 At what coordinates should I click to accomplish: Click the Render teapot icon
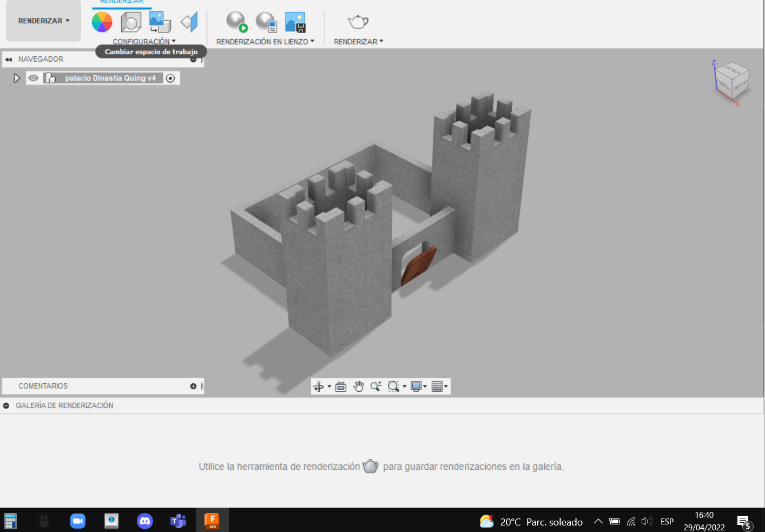(358, 22)
